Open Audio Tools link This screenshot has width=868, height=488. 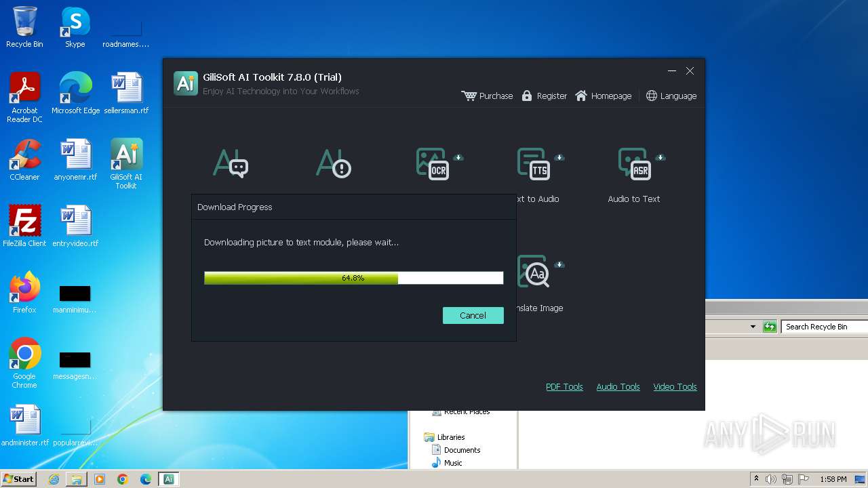coord(618,386)
